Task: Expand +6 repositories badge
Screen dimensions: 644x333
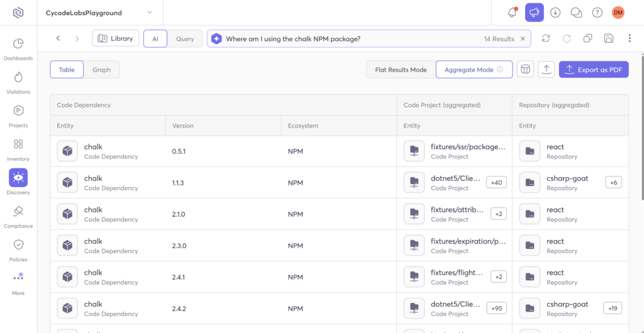Action: click(x=614, y=183)
